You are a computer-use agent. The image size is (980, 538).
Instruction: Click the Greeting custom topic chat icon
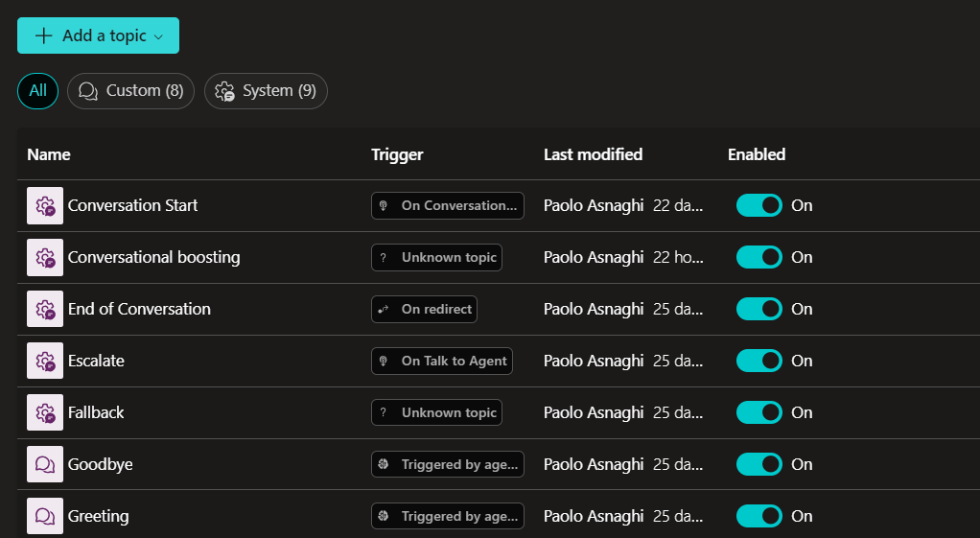click(x=45, y=516)
